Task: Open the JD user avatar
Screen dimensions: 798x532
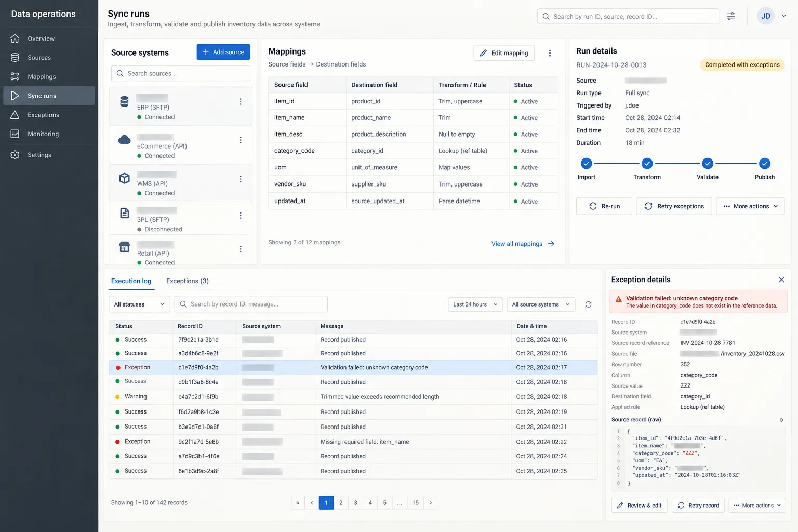Action: [765, 16]
